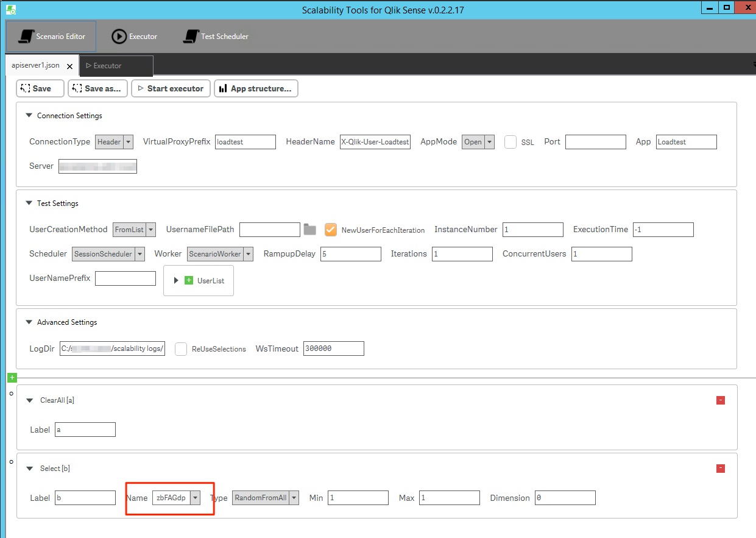The height and width of the screenshot is (538, 756).
Task: Click the ExecutionTime field
Action: tap(663, 230)
